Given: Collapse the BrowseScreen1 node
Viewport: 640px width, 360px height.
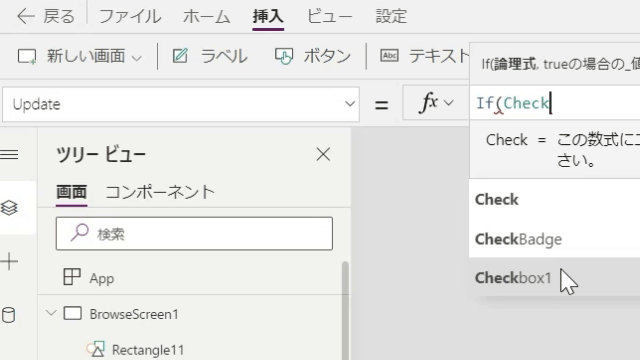Looking at the screenshot, I should [51, 313].
